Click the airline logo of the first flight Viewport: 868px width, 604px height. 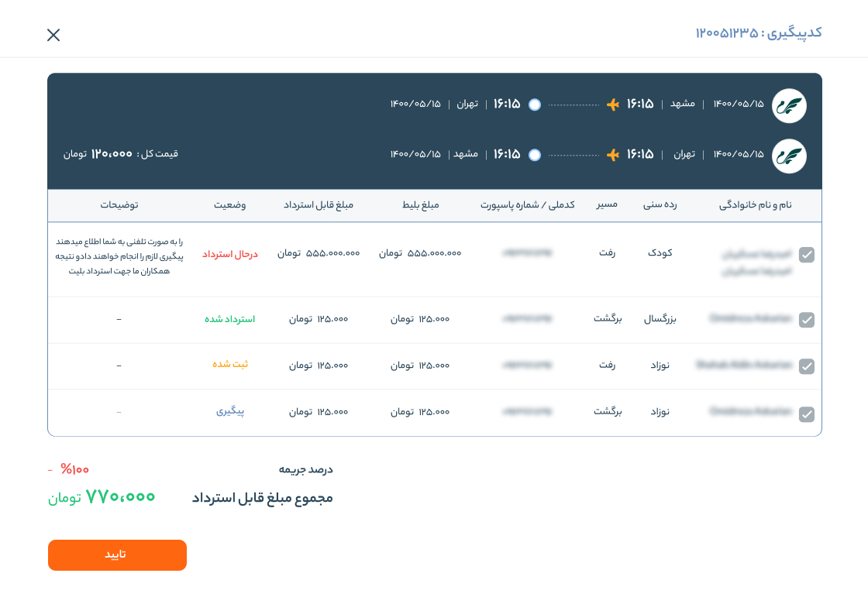click(789, 105)
